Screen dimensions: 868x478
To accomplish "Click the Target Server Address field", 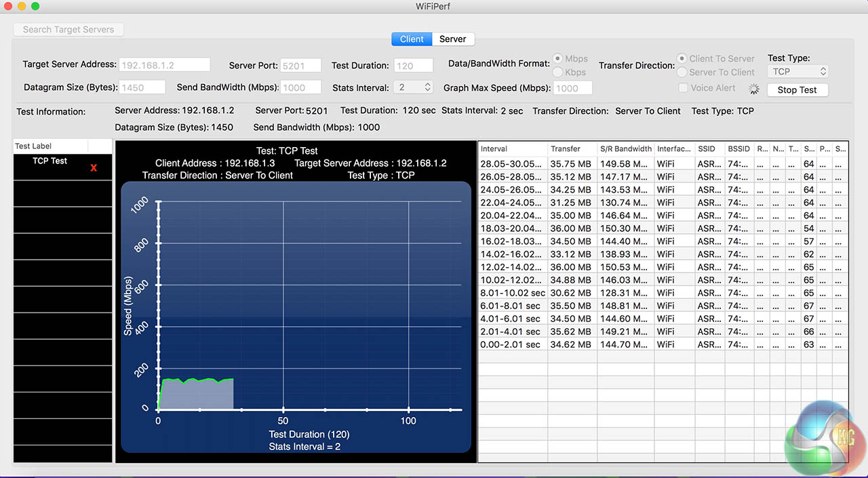I will click(164, 65).
